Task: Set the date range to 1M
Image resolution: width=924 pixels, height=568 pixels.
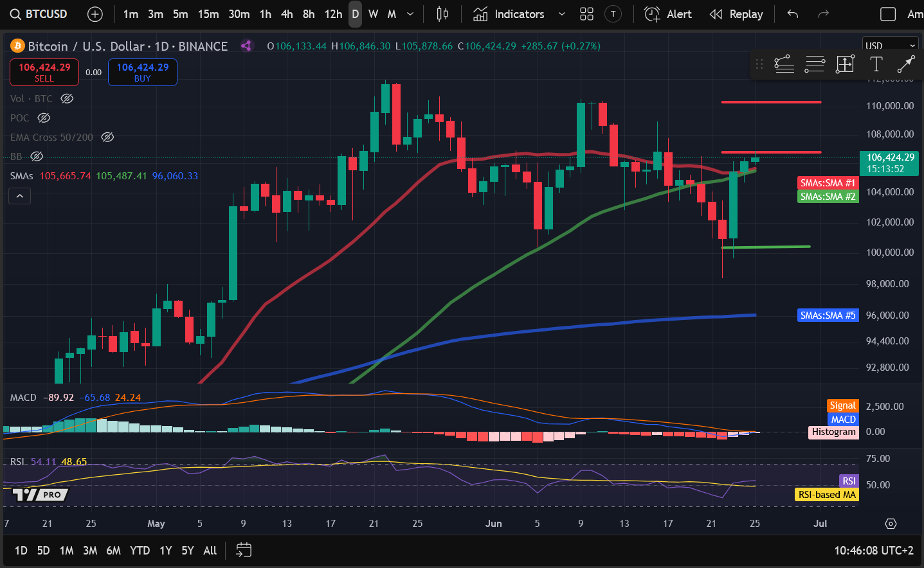Action: (x=66, y=551)
